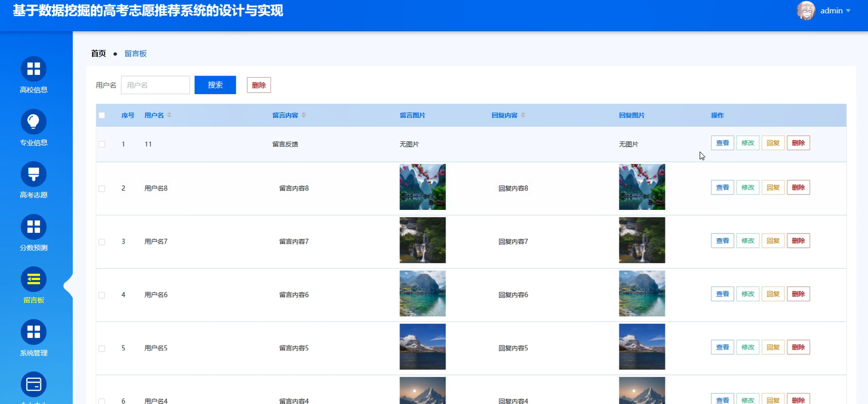Click 删除 for user 11 row
Viewport: 868px width, 404px height.
pos(798,143)
